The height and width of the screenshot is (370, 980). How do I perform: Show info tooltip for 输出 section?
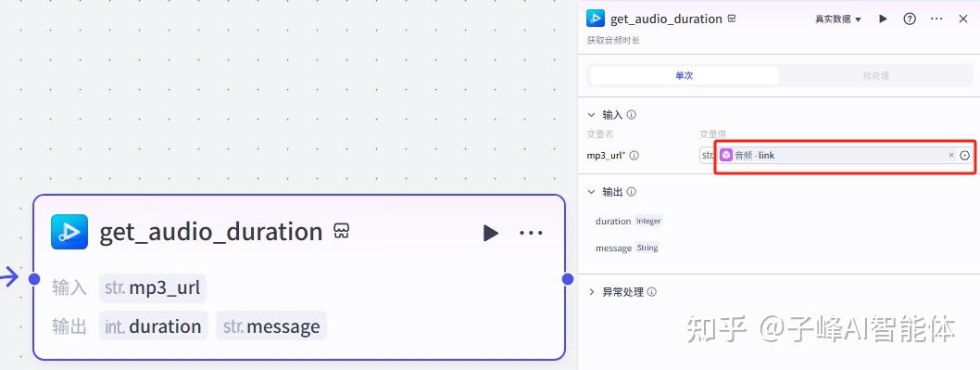[631, 192]
